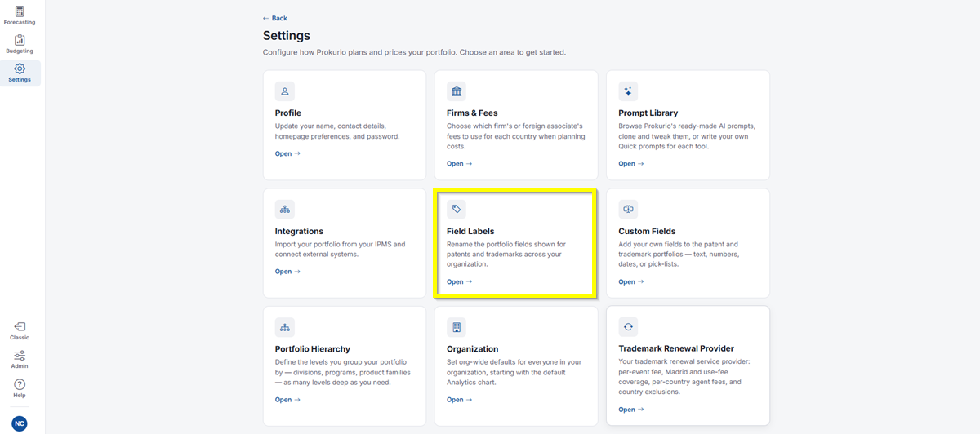Click the NC user avatar
Image resolution: width=980 pixels, height=434 pixels.
click(19, 423)
